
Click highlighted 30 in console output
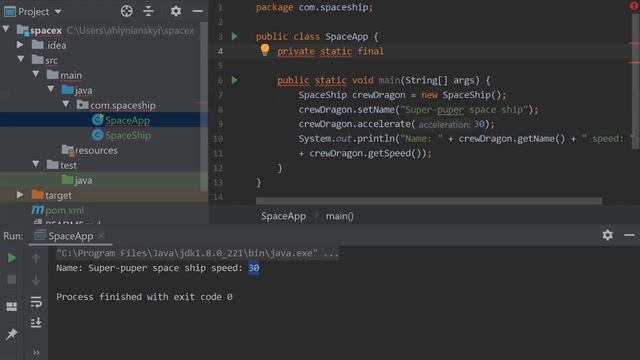(253, 268)
